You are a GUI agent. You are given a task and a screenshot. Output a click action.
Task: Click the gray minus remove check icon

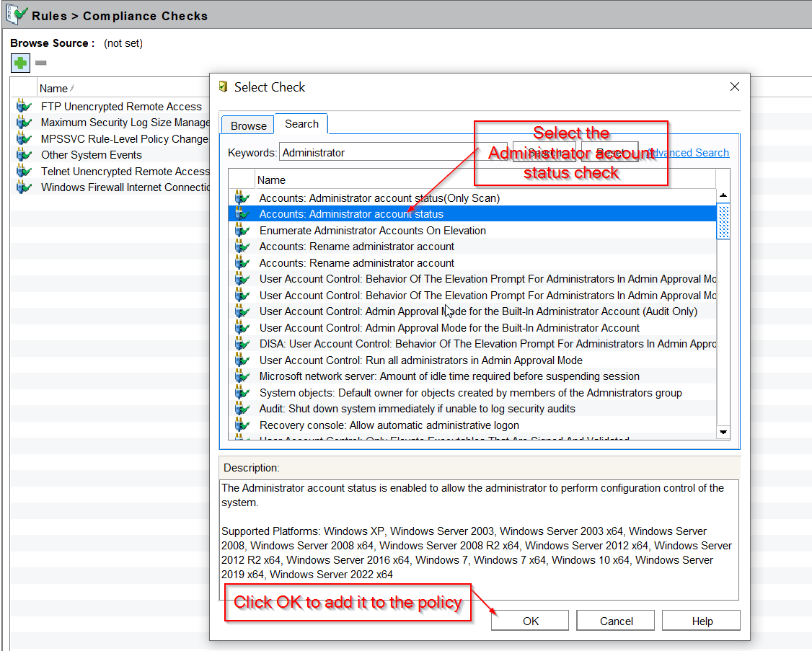pyautogui.click(x=41, y=63)
